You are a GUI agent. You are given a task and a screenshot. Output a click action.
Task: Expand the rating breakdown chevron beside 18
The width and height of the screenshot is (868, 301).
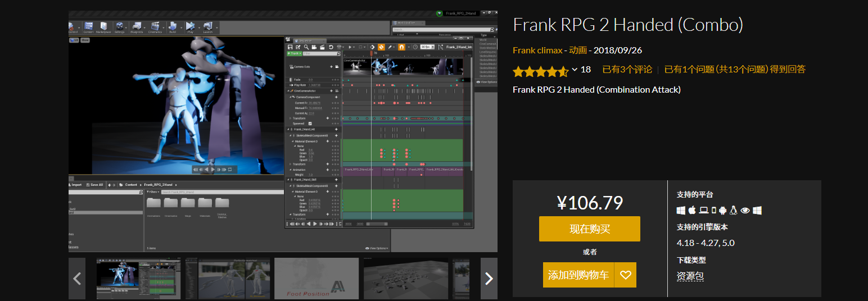(x=575, y=70)
